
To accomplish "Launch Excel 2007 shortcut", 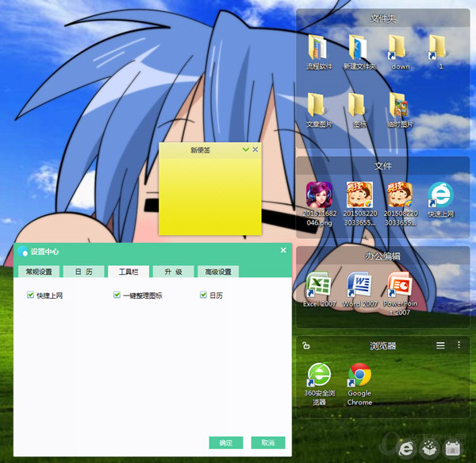I will click(319, 289).
